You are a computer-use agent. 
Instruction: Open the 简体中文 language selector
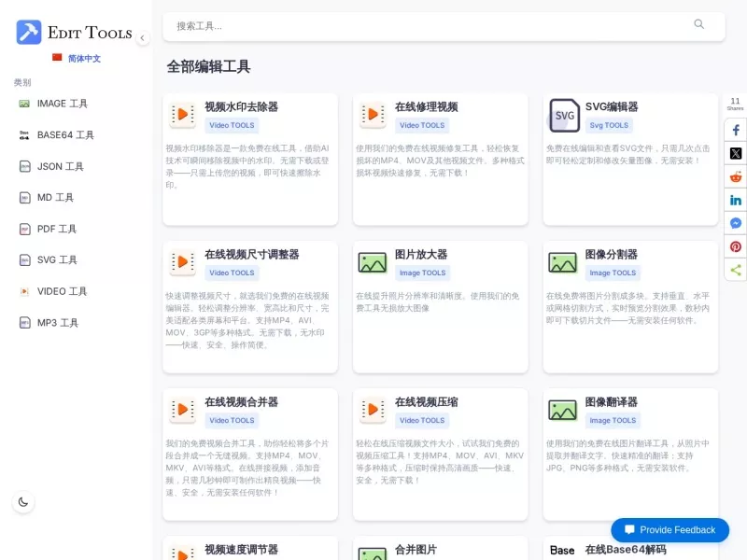tap(84, 59)
